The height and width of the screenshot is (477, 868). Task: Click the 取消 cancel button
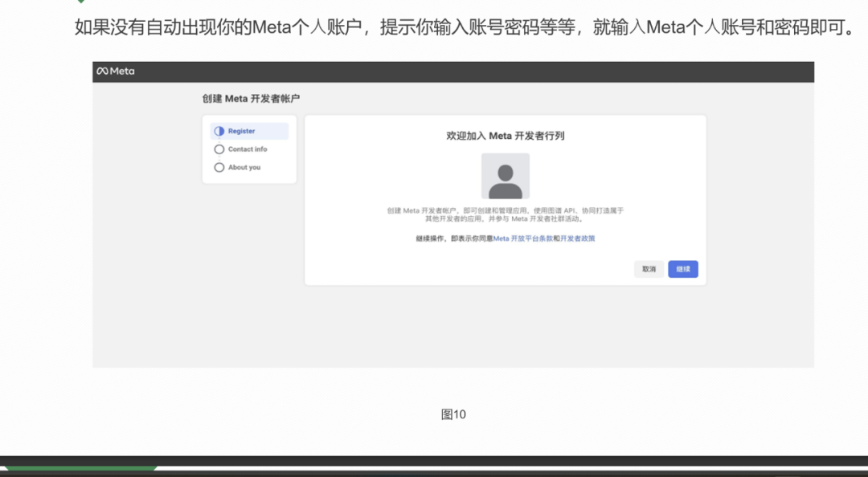[649, 269]
